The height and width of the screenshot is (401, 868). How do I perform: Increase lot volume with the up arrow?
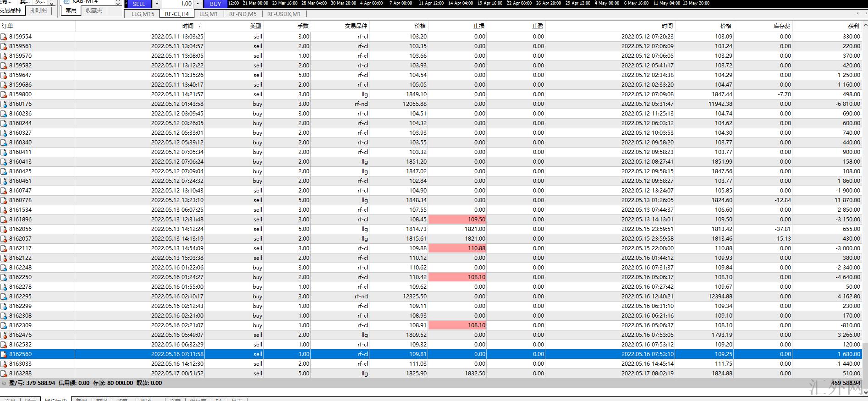coord(198,4)
